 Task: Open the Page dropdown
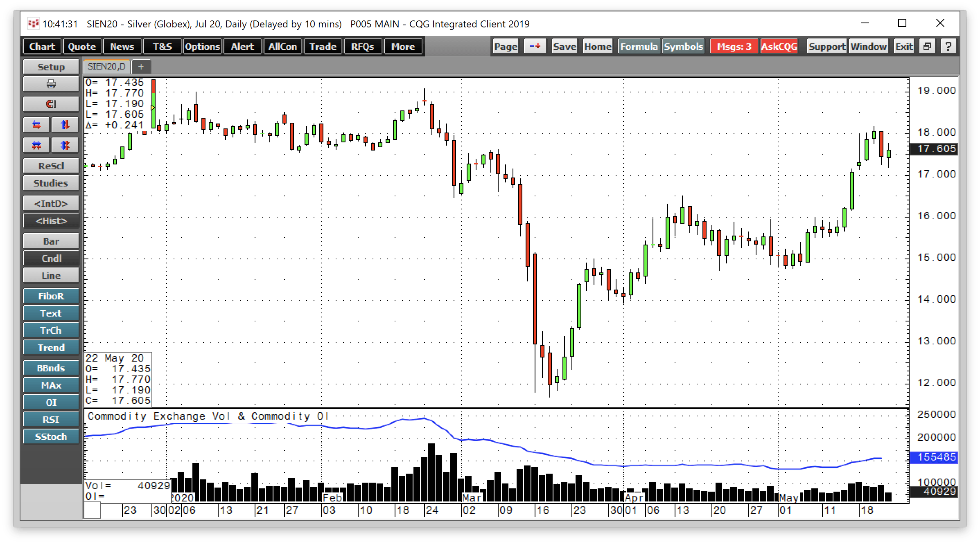(506, 46)
